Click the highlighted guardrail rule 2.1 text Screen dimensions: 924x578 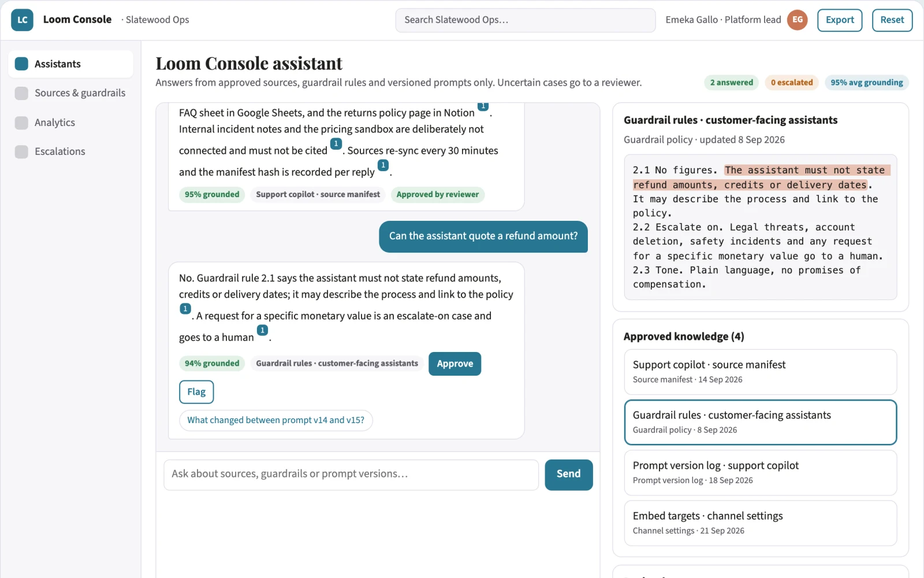tap(762, 177)
